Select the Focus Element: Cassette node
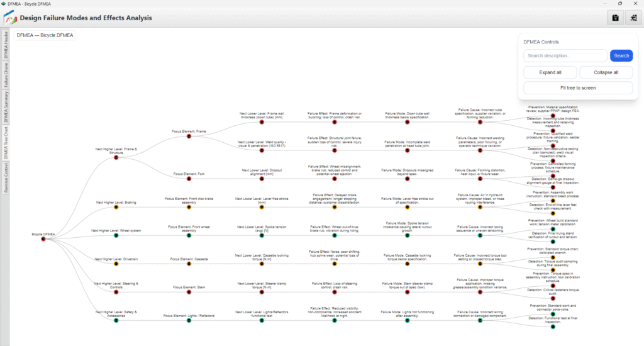This screenshot has height=346, width=644. (x=189, y=264)
